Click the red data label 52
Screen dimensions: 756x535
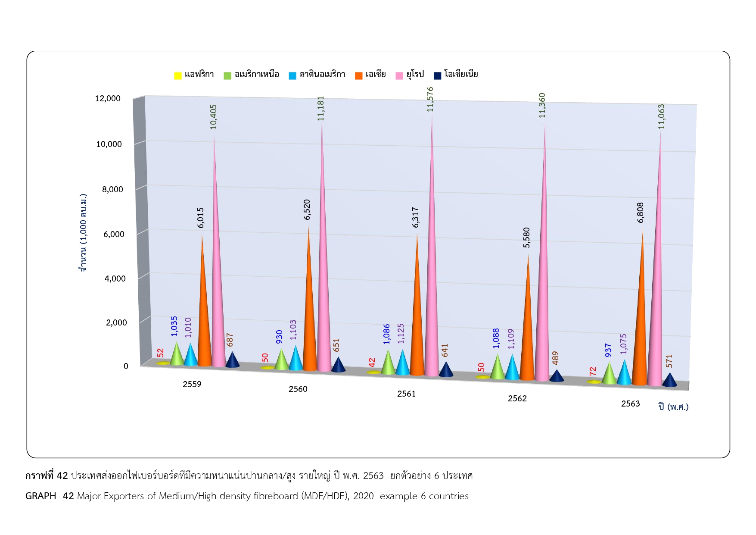tap(161, 353)
